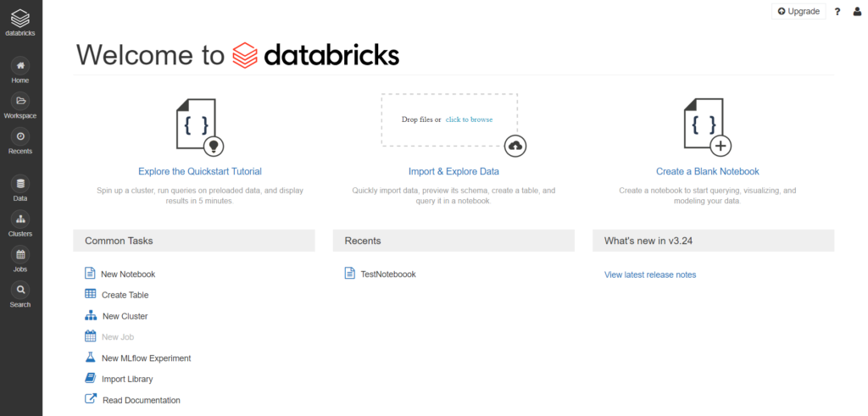Click the Recents label in sidebar
The width and height of the screenshot is (868, 416).
pyautogui.click(x=20, y=152)
